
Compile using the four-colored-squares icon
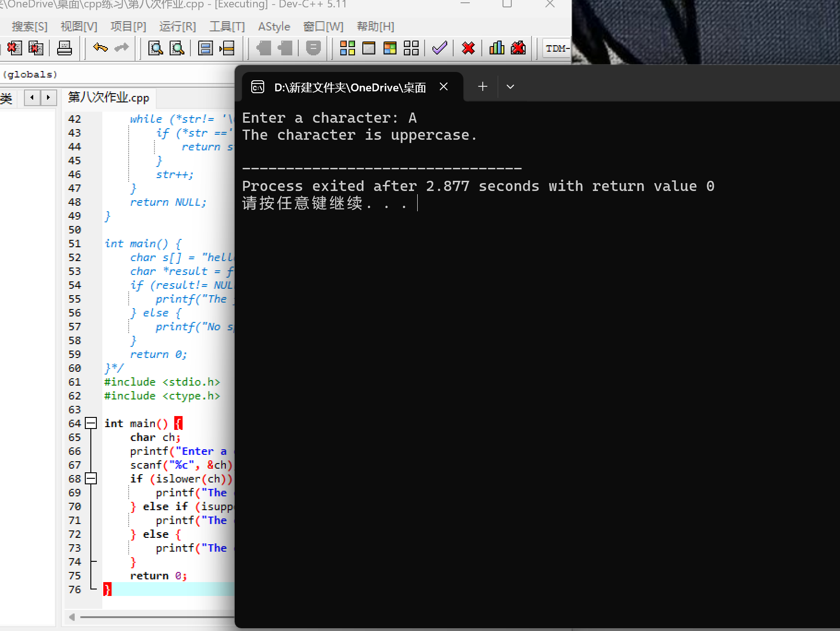pyautogui.click(x=348, y=48)
